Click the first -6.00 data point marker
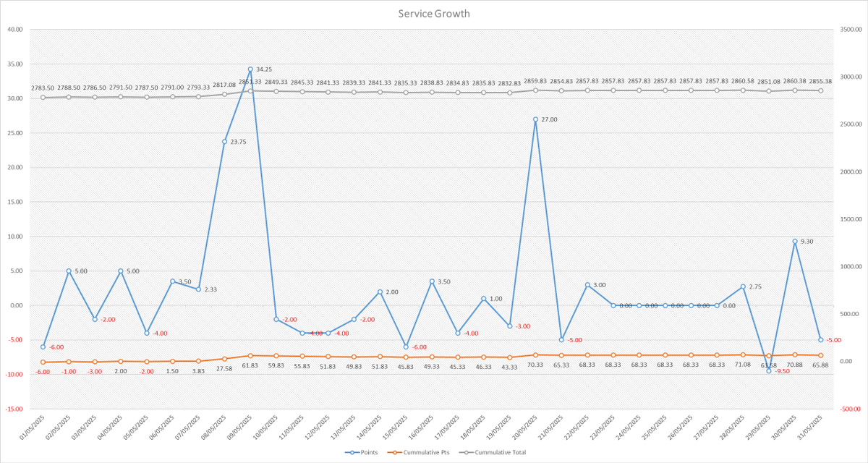Image resolution: width=868 pixels, height=463 pixels. tap(42, 347)
